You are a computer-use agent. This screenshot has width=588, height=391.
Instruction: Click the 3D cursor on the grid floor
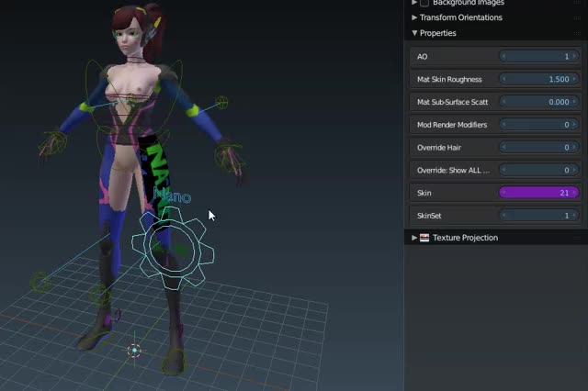(x=134, y=351)
